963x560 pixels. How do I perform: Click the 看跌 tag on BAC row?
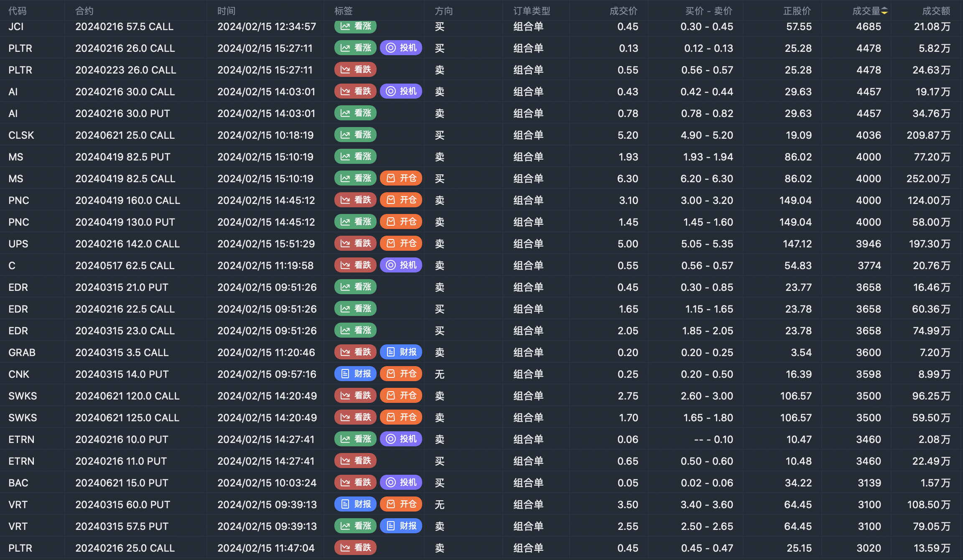point(355,483)
